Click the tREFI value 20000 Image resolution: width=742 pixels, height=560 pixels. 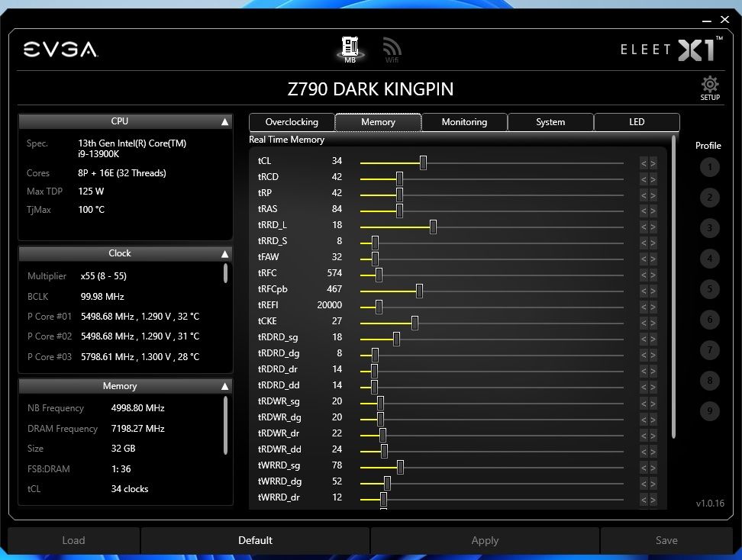tap(329, 305)
